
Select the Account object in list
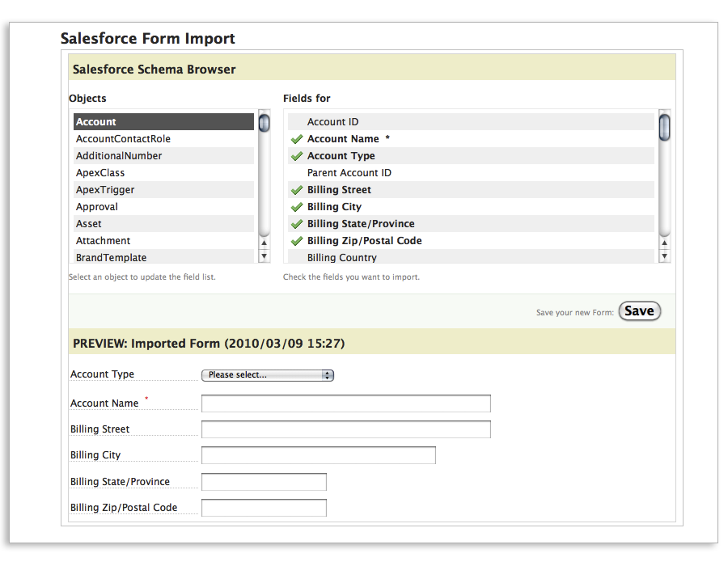click(163, 122)
